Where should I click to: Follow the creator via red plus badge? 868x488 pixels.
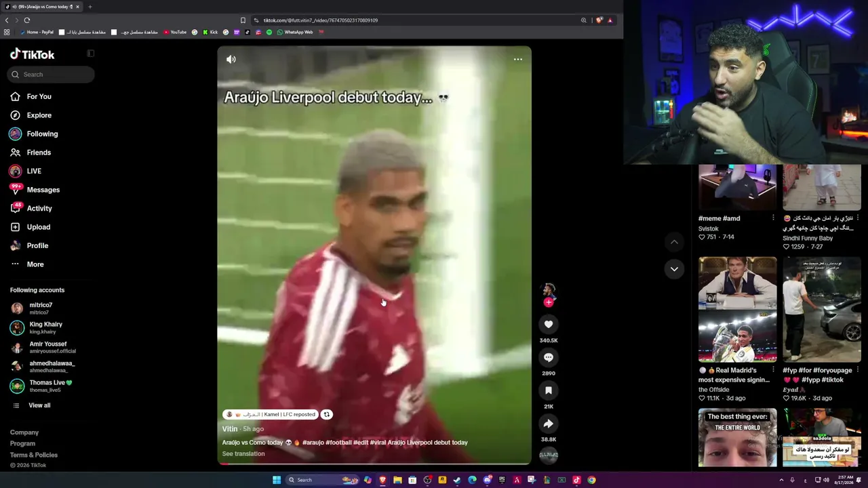549,302
